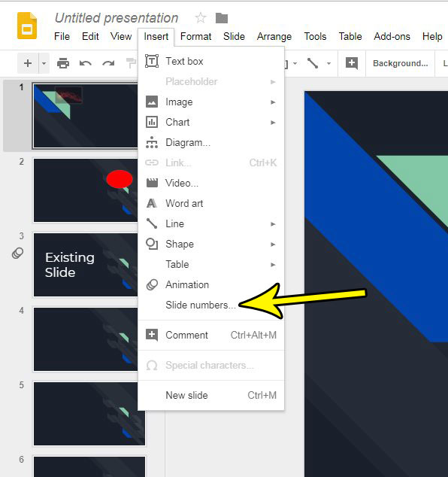The height and width of the screenshot is (477, 448).
Task: Open the Format menu
Action: [195, 37]
